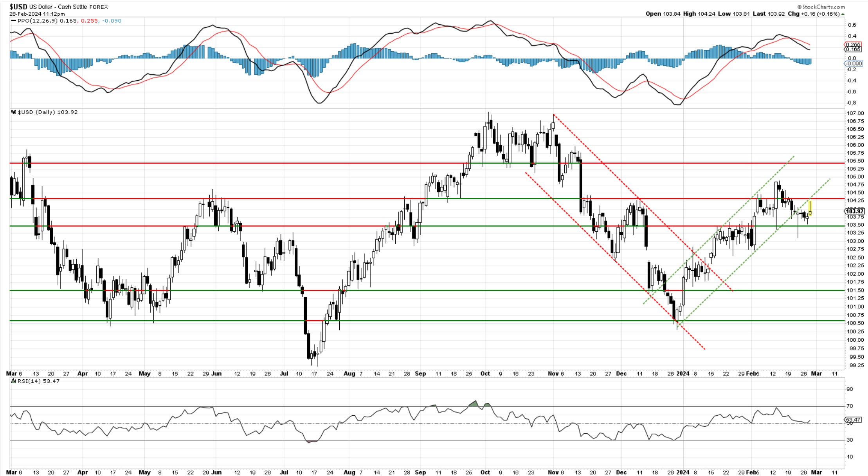Click the black PPO line legend marker

point(13,21)
